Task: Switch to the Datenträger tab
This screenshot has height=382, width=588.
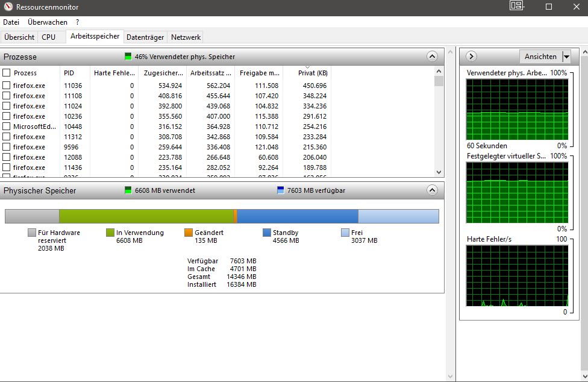Action: (x=145, y=37)
